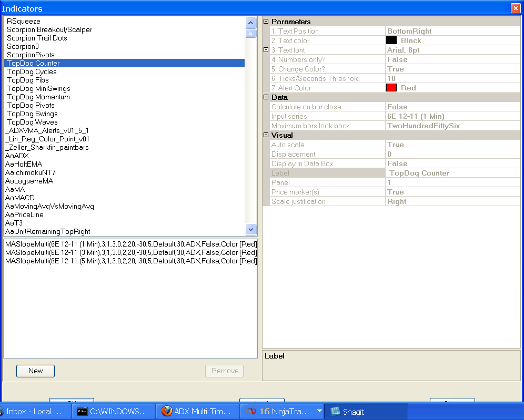Select AaADX indicator
The image size is (524, 420).
click(124, 156)
